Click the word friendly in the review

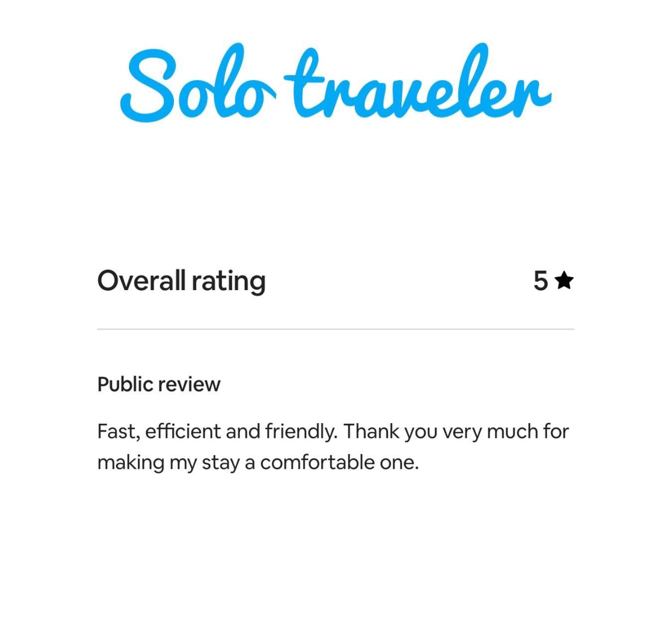tap(301, 432)
